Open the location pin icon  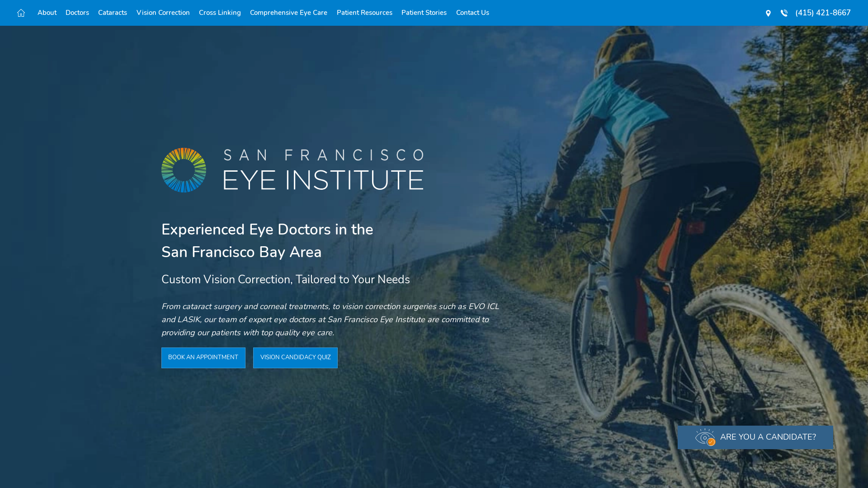[768, 13]
